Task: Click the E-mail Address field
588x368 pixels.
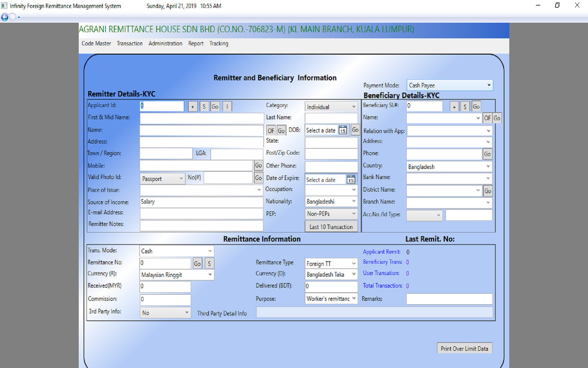Action: 202,213
